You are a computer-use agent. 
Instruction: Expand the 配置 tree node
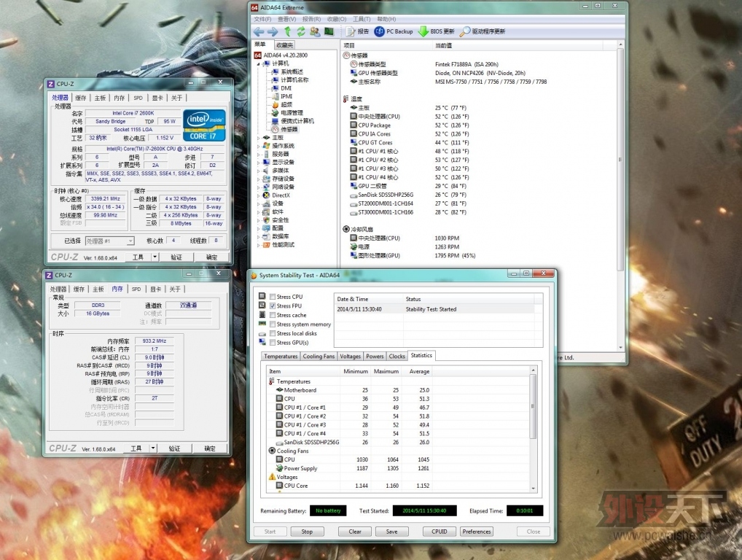(258, 228)
